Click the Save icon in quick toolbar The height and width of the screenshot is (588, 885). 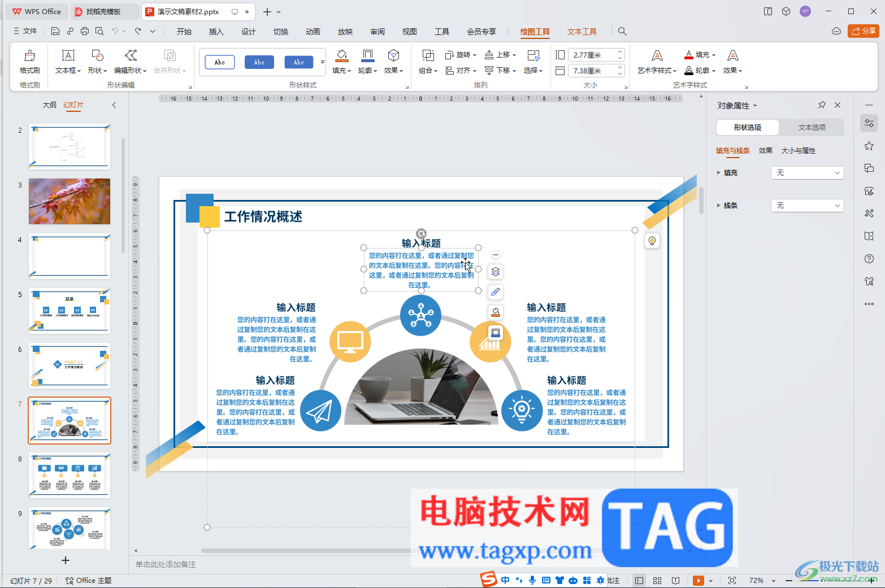pos(55,32)
